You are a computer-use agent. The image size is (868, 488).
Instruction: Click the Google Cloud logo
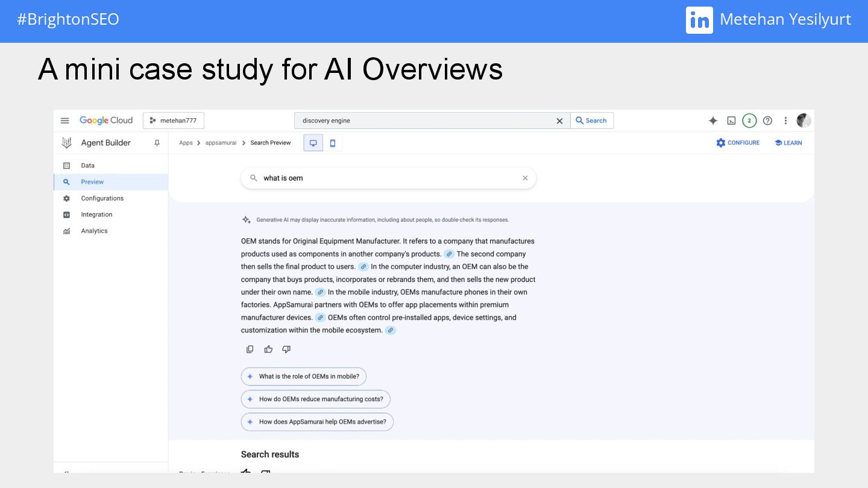(x=106, y=120)
